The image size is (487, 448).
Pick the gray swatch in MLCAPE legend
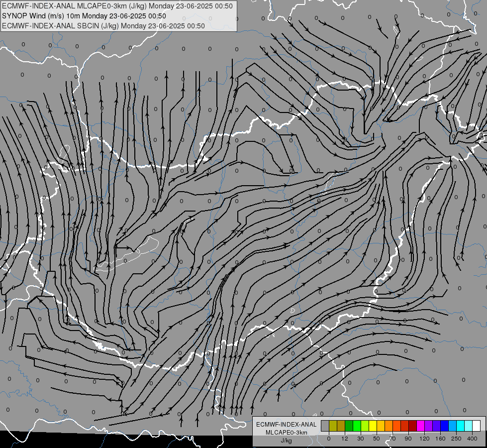point(325,426)
